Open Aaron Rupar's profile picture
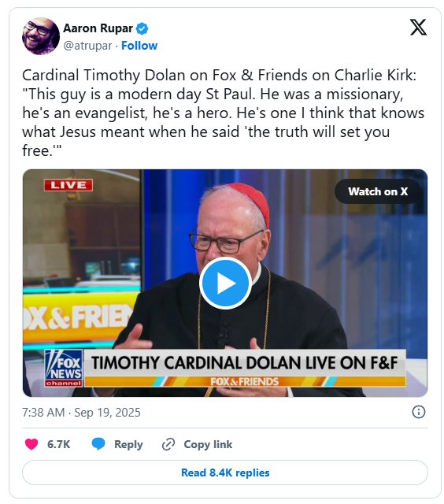 pos(41,36)
